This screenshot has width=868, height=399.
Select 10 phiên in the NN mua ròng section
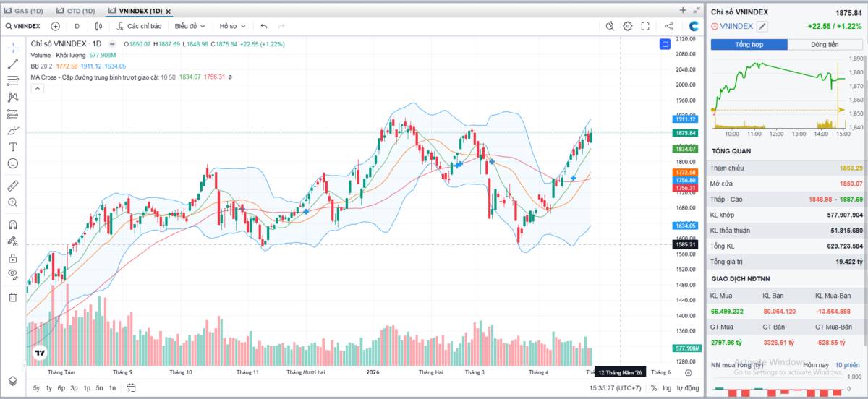(x=847, y=365)
